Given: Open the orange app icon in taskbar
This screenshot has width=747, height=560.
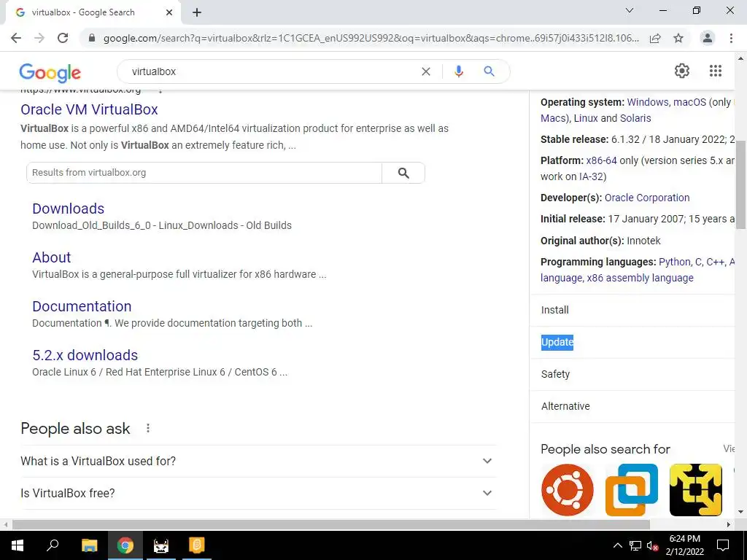Looking at the screenshot, I should coord(197,545).
